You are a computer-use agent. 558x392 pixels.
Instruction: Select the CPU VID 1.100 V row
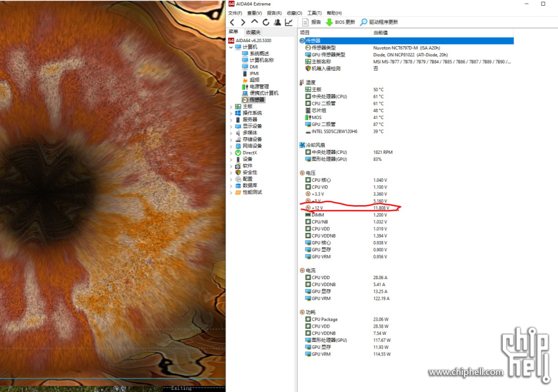pos(406,187)
